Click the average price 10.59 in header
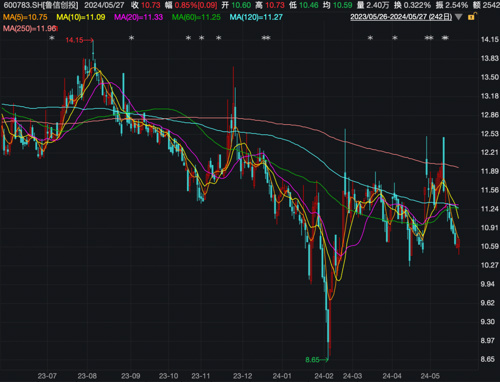This screenshot has height=382, width=500. coord(343,5)
